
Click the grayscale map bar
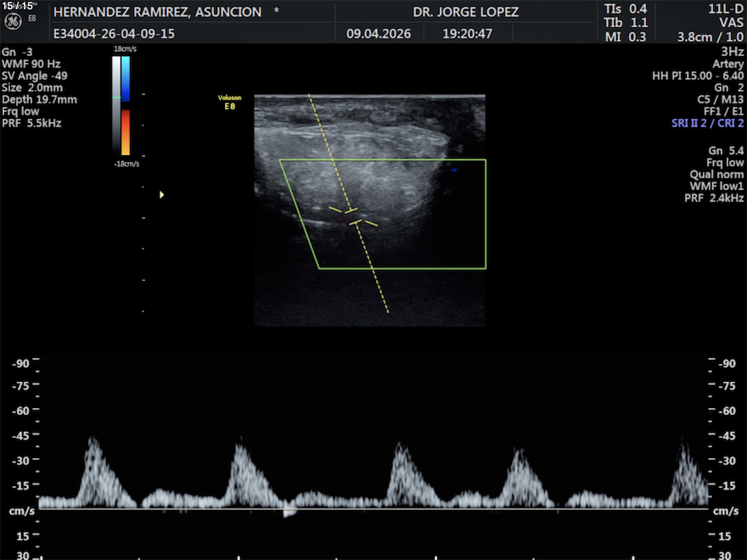pyautogui.click(x=116, y=106)
